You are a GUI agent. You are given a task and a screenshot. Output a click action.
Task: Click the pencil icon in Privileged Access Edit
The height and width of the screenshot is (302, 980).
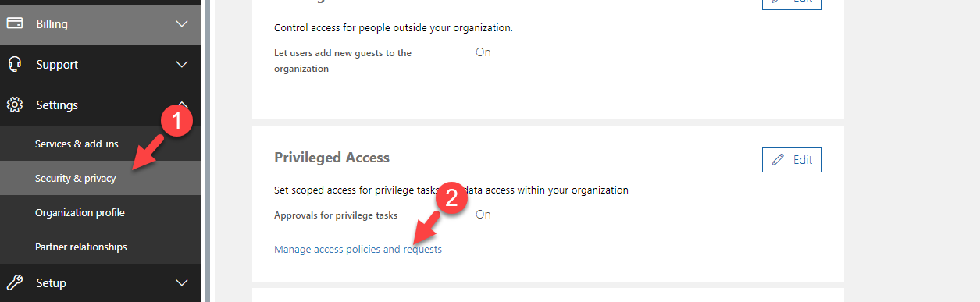pyautogui.click(x=778, y=160)
